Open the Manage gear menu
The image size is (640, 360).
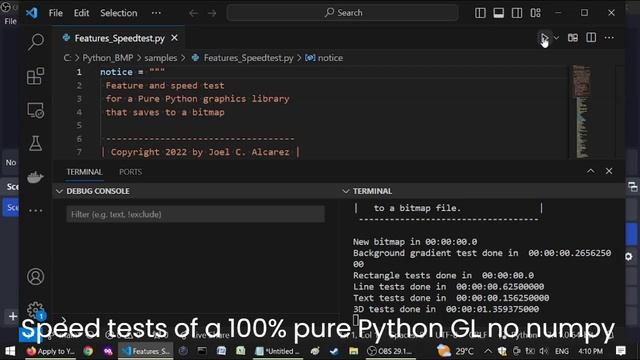tap(36, 310)
